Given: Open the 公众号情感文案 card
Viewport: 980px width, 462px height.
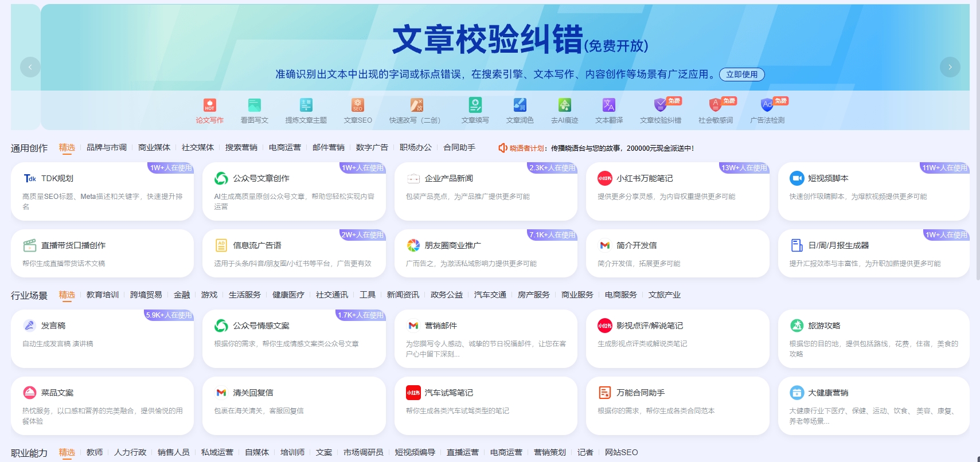Looking at the screenshot, I should pos(294,339).
